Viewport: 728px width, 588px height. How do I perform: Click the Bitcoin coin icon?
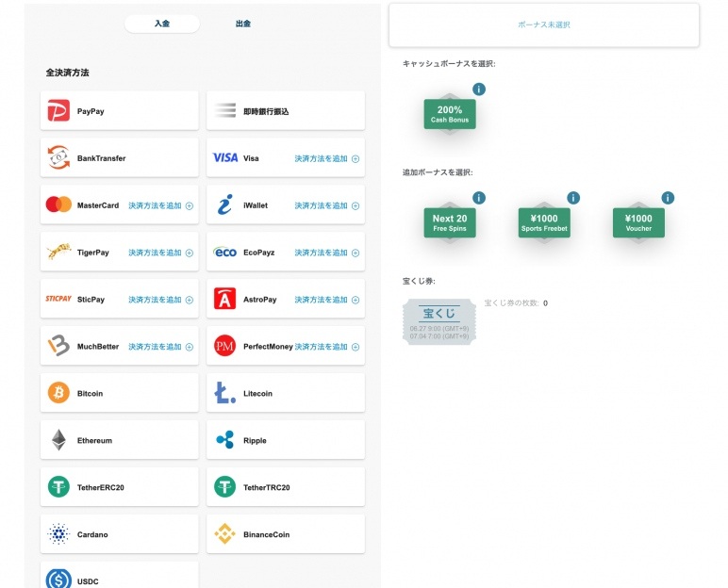(x=58, y=393)
